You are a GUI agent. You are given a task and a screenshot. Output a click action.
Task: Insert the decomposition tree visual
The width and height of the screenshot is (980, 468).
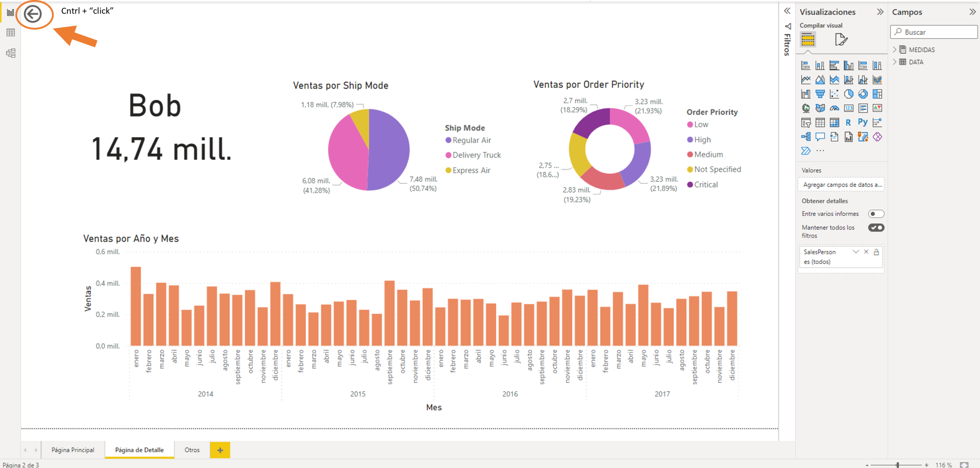click(806, 137)
